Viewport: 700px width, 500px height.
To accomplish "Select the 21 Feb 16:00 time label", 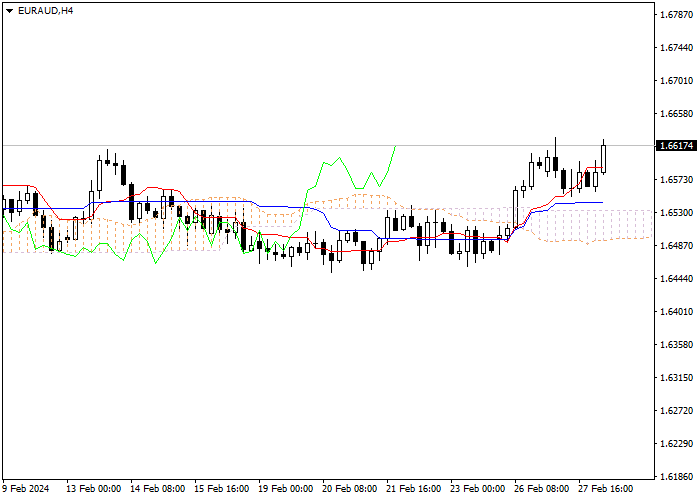I will pos(413,489).
